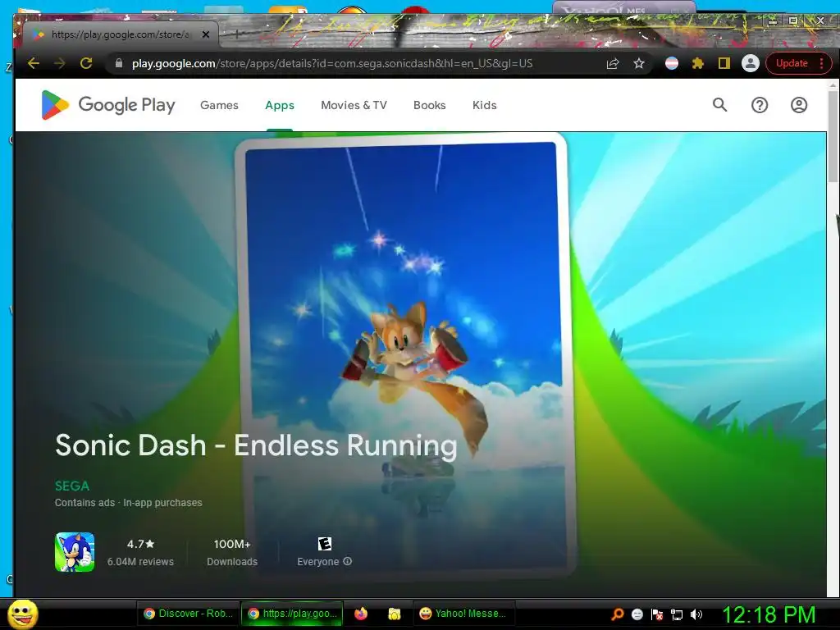This screenshot has height=630, width=840.
Task: Open the striped flag extension icon
Action: click(672, 63)
